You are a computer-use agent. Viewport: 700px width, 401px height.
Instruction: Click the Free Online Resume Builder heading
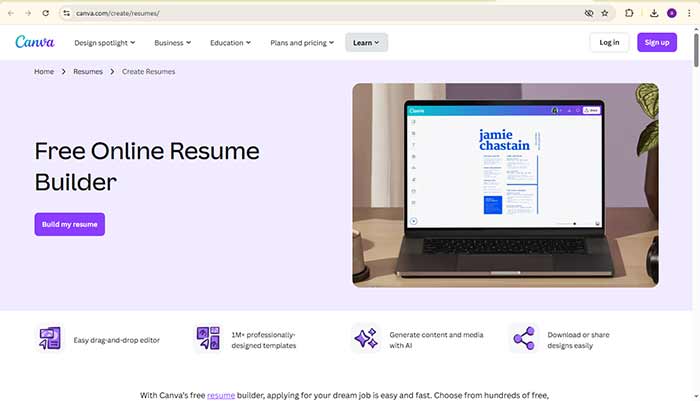pos(147,167)
